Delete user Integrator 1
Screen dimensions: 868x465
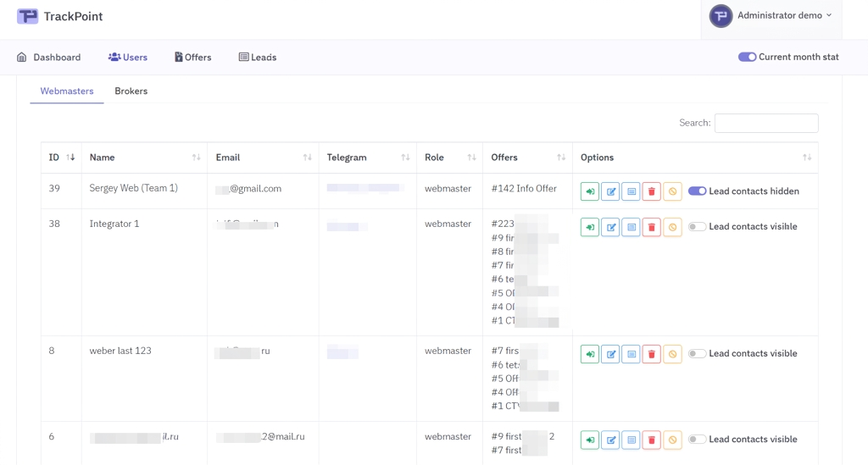tap(652, 227)
